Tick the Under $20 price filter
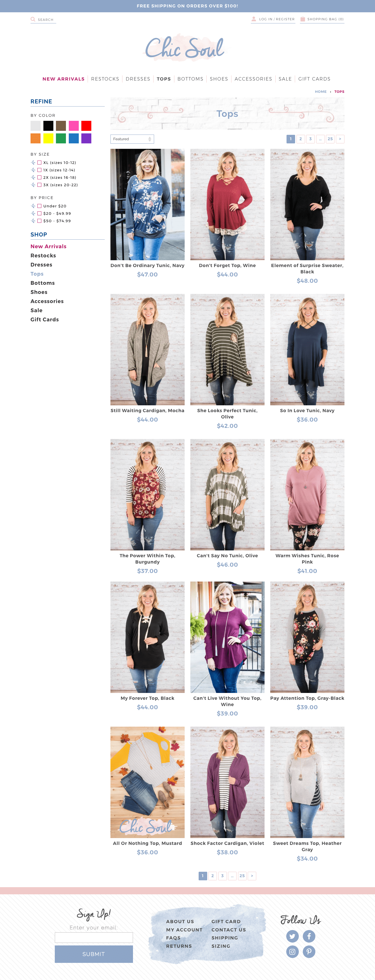The height and width of the screenshot is (980, 375). (39, 206)
